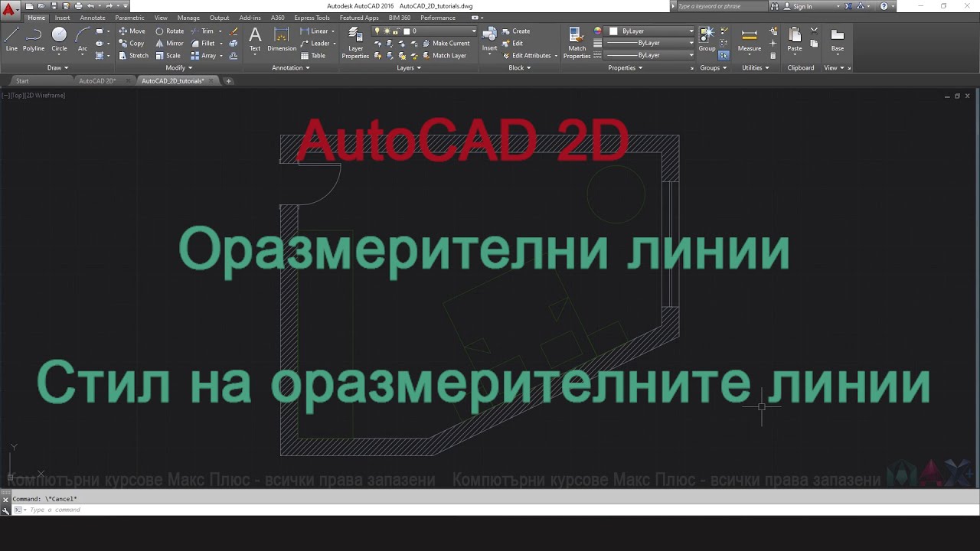Image resolution: width=980 pixels, height=551 pixels.
Task: Click the Paste button
Action: click(795, 39)
